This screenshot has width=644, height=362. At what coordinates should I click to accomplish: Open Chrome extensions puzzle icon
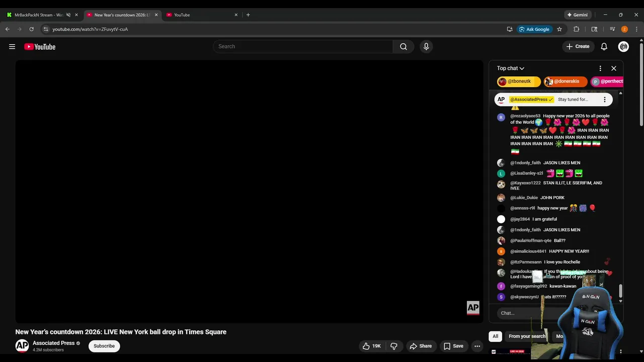tap(576, 29)
